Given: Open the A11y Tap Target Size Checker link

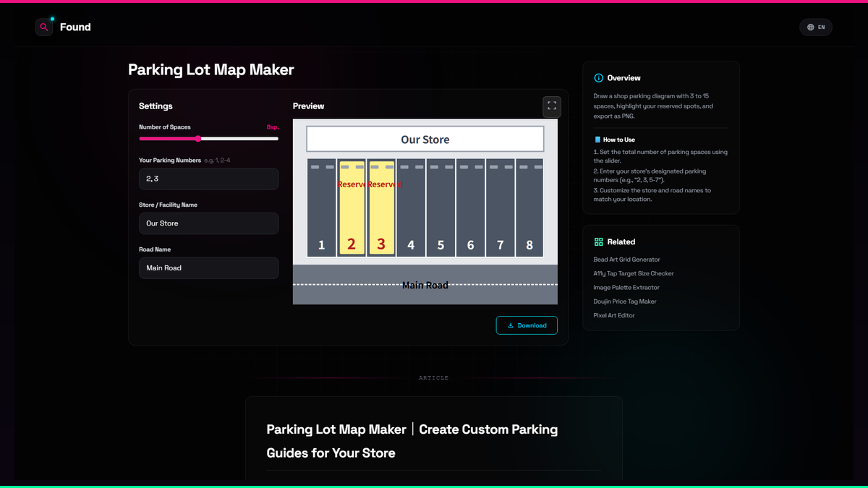Looking at the screenshot, I should pos(634,273).
